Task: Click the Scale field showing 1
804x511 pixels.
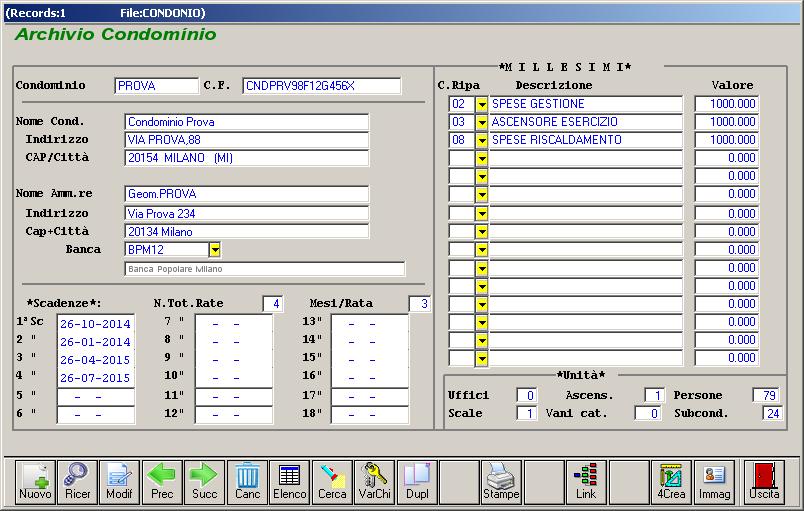Action: pos(527,413)
